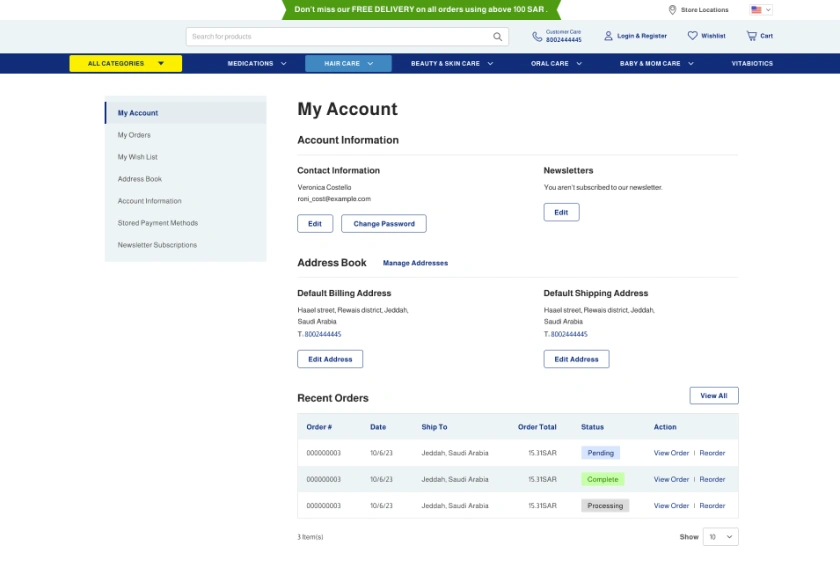
Task: Click Reorder for the Pending order
Action: click(712, 453)
